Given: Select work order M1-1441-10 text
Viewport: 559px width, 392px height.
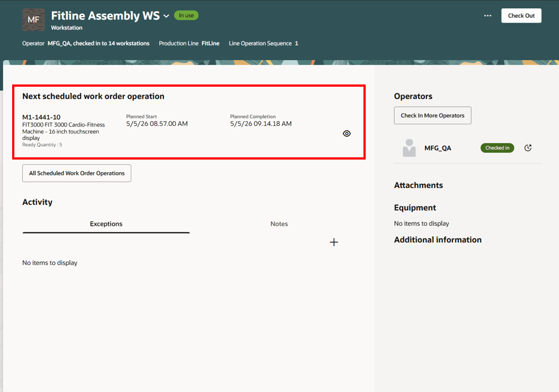Looking at the screenshot, I should 41,117.
